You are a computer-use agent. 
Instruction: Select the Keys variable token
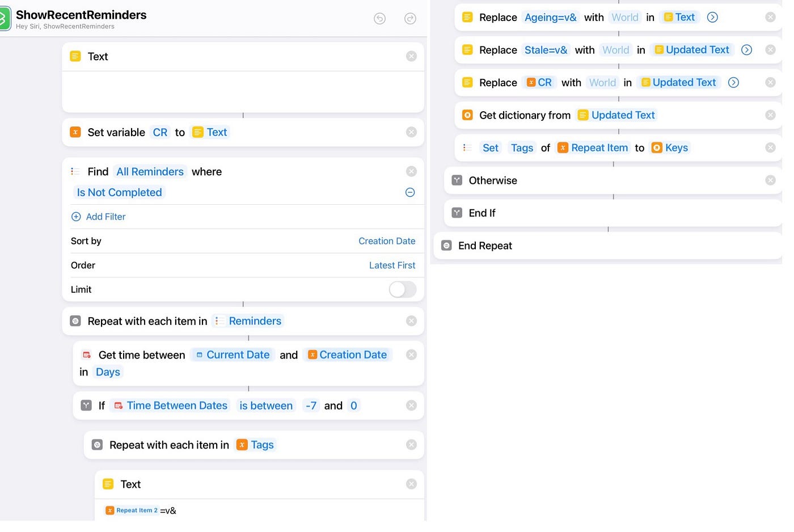(670, 148)
